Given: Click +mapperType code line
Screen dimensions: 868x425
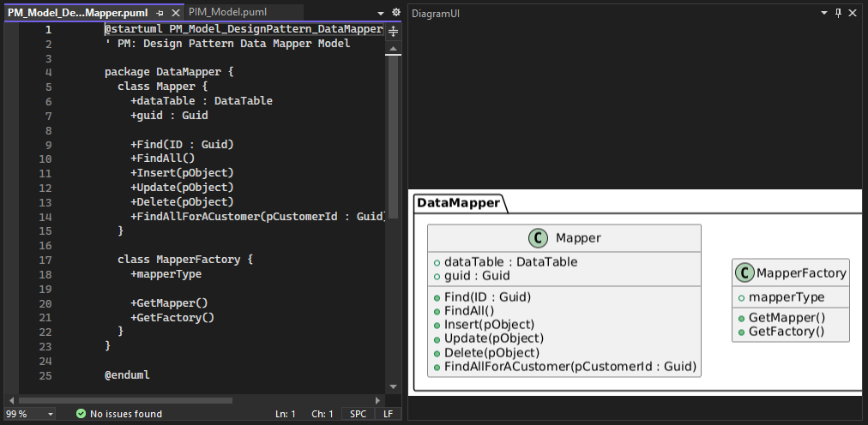Looking at the screenshot, I should pyautogui.click(x=166, y=274).
